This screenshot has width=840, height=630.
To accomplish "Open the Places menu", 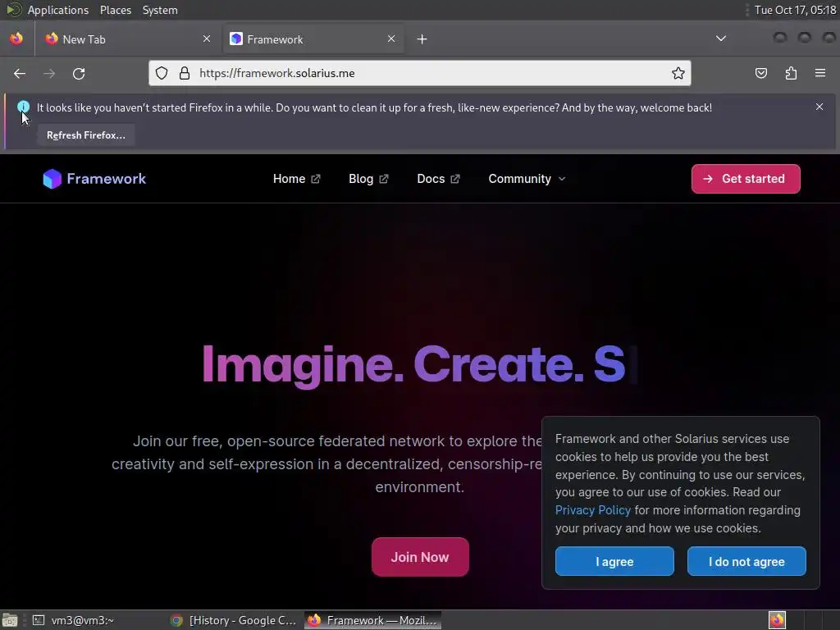I will [x=116, y=10].
